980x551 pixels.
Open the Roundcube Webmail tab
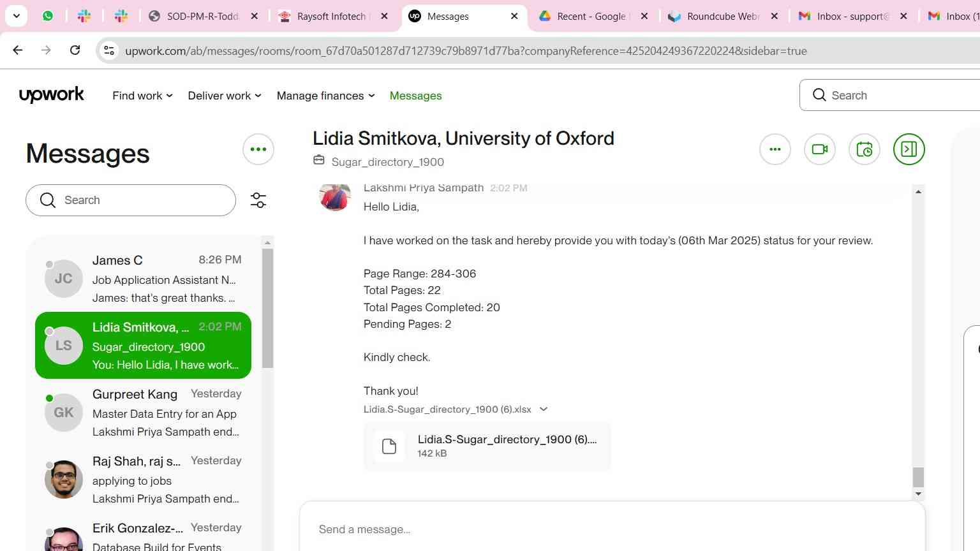click(722, 17)
